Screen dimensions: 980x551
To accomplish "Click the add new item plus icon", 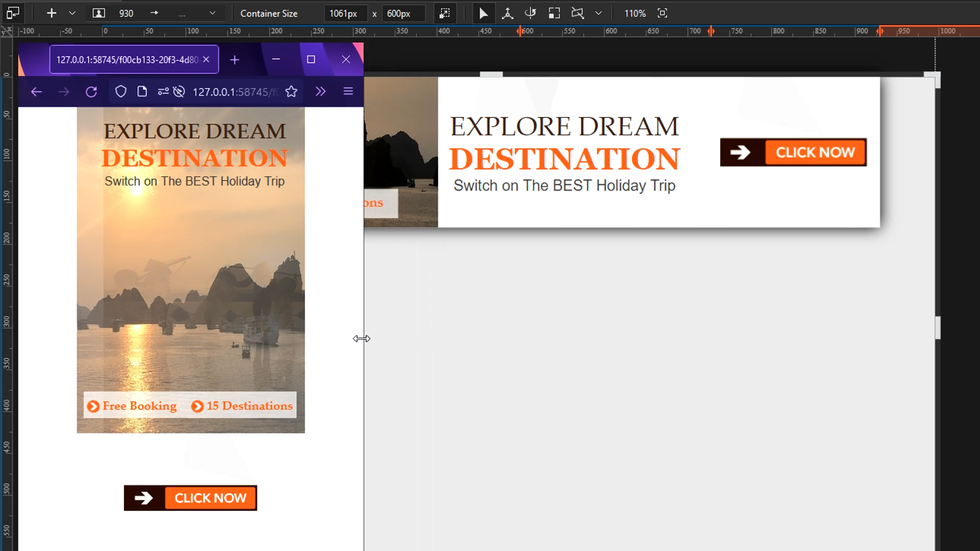I will pos(51,13).
